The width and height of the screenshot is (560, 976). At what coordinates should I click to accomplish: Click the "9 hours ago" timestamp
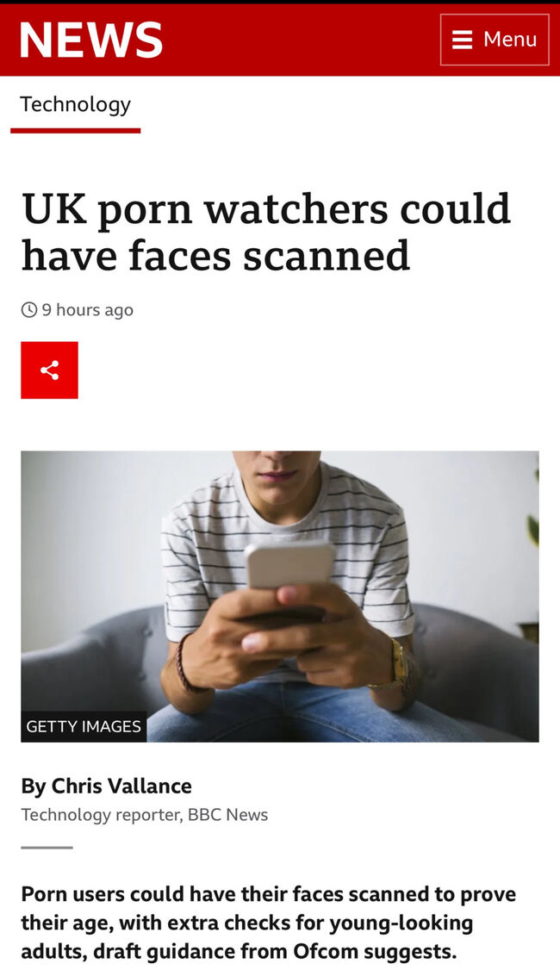[87, 310]
